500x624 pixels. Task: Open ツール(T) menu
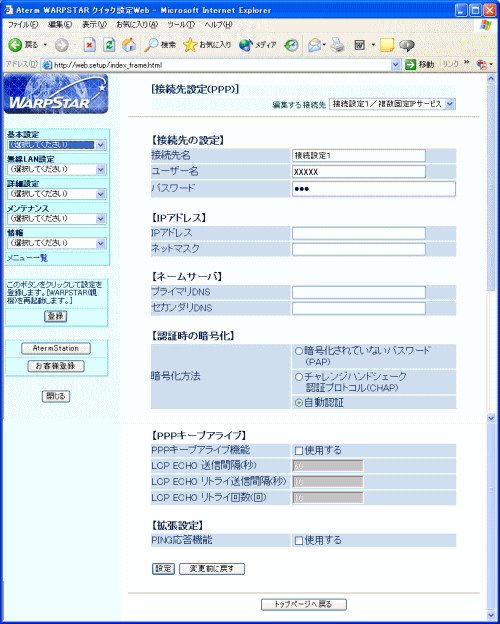tap(181, 25)
